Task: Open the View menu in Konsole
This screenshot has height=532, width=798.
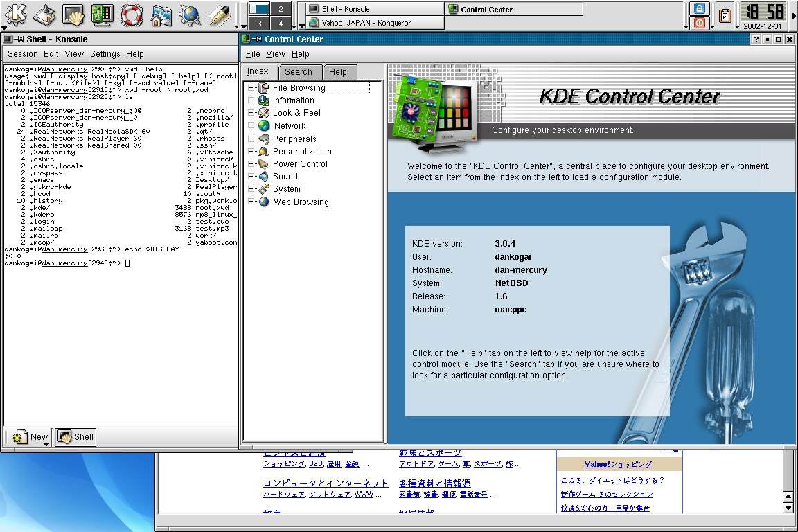Action: click(x=74, y=54)
